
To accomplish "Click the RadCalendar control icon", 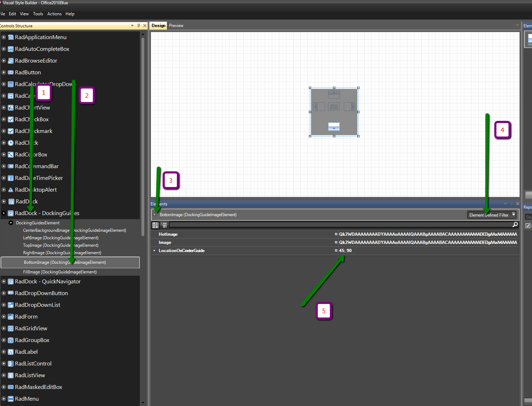I will point(11,96).
